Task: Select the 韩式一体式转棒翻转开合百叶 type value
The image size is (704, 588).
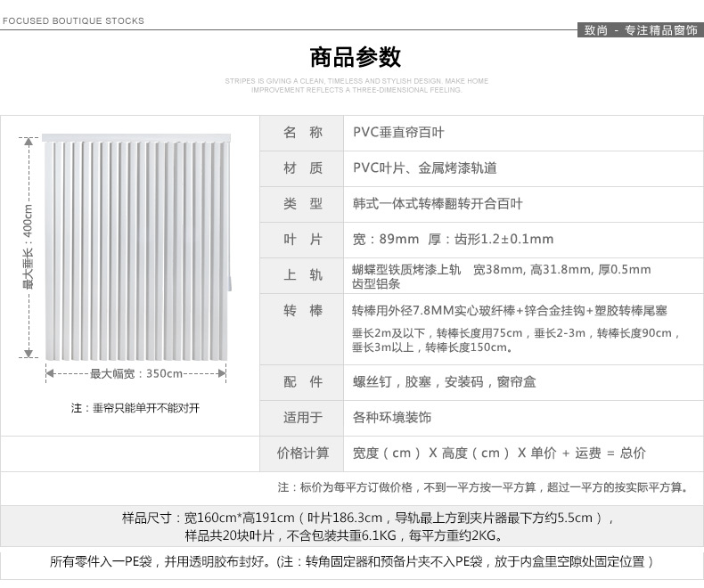Action: [438, 204]
